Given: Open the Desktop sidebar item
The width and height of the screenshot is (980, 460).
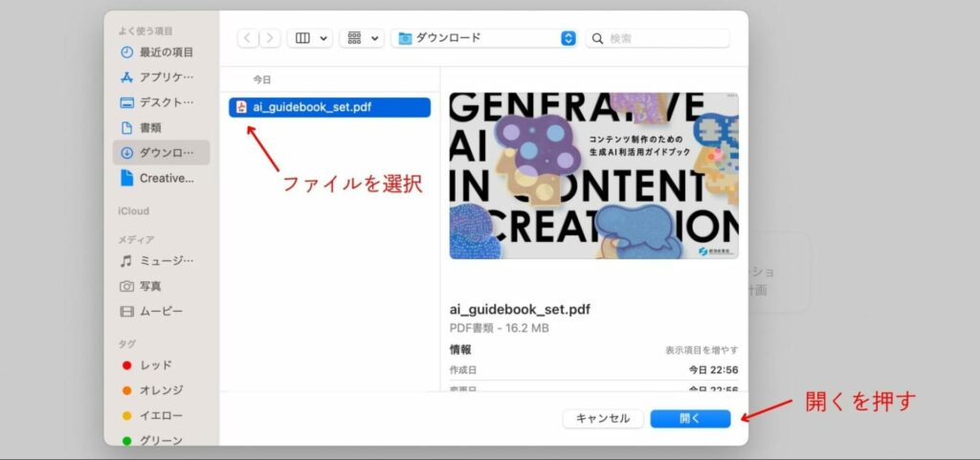Looking at the screenshot, I should (x=161, y=102).
